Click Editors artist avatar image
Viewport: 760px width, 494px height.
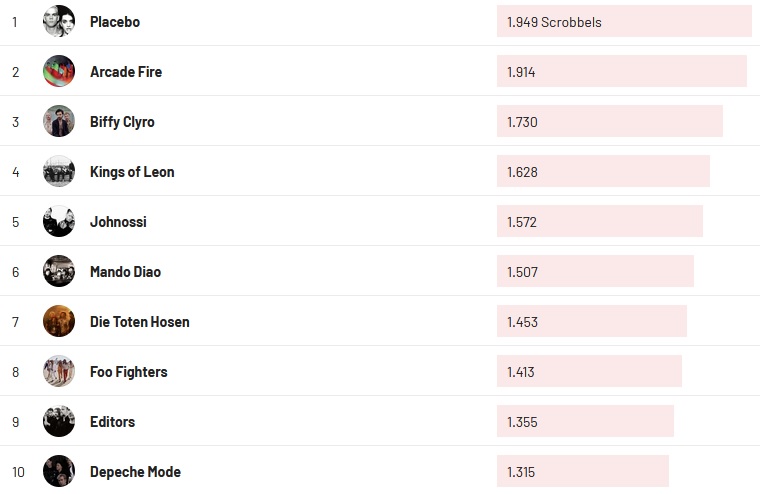[x=59, y=421]
